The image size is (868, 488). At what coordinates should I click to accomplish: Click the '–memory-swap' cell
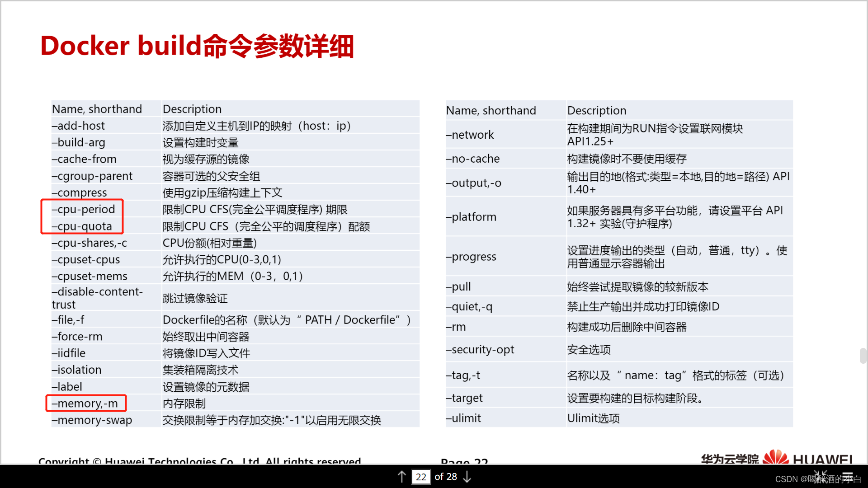(x=106, y=420)
